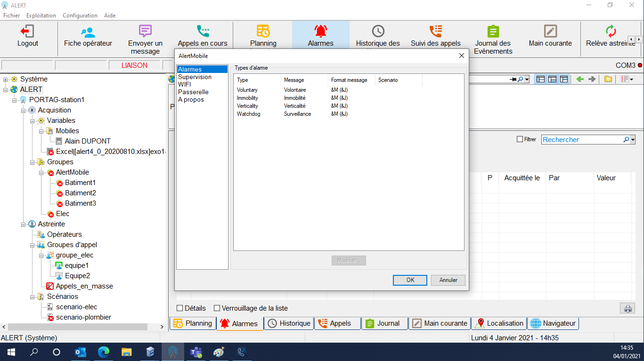The height and width of the screenshot is (361, 644).
Task: Open the Configuration menu
Action: click(80, 16)
